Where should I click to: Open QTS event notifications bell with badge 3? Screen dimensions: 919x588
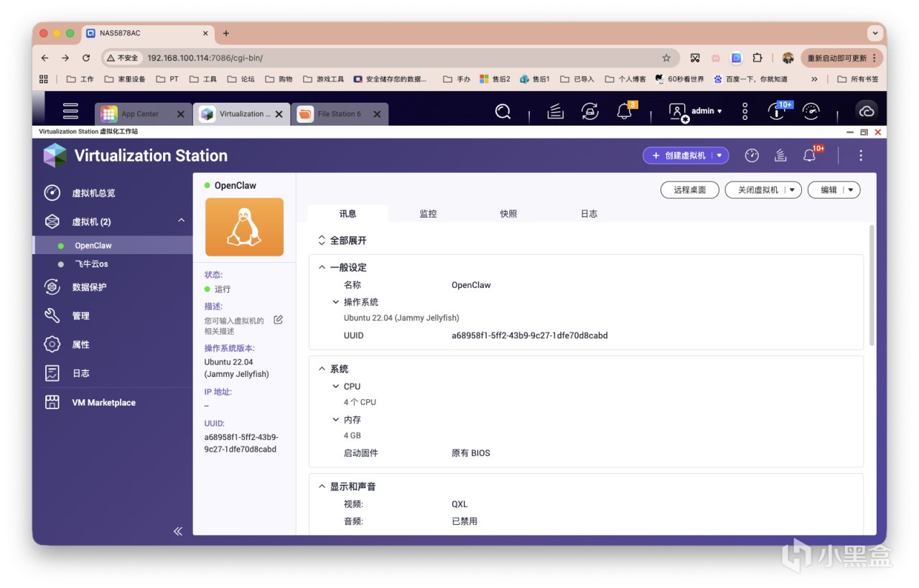(x=625, y=111)
